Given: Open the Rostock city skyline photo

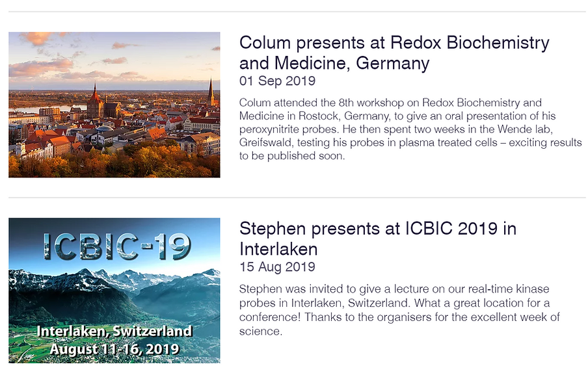Looking at the screenshot, I should 114,105.
